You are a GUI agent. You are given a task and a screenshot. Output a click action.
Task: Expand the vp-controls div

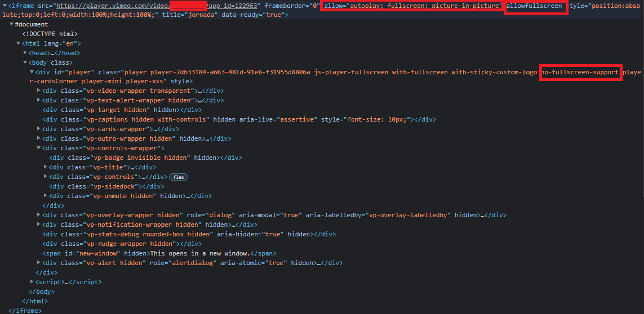point(45,177)
